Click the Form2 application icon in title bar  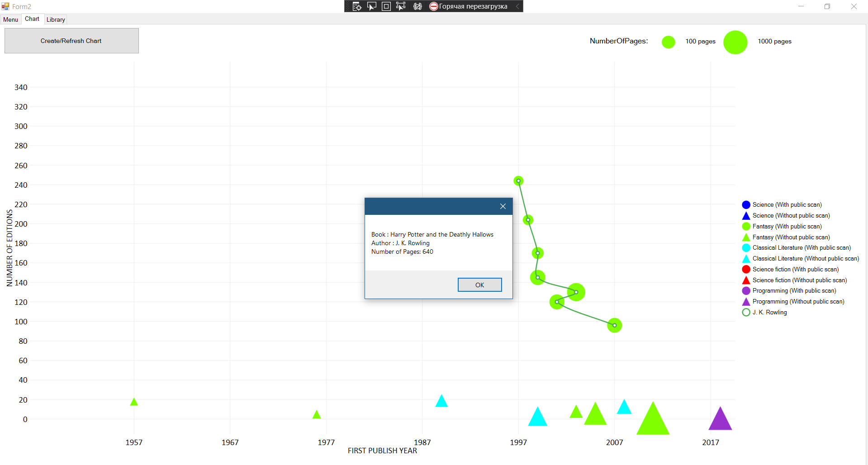tap(5, 6)
